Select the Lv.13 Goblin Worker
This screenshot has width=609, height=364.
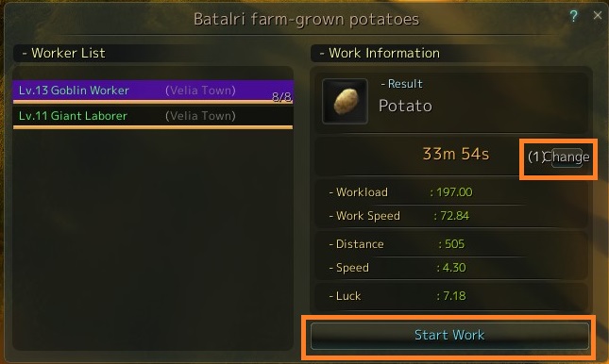pyautogui.click(x=153, y=91)
